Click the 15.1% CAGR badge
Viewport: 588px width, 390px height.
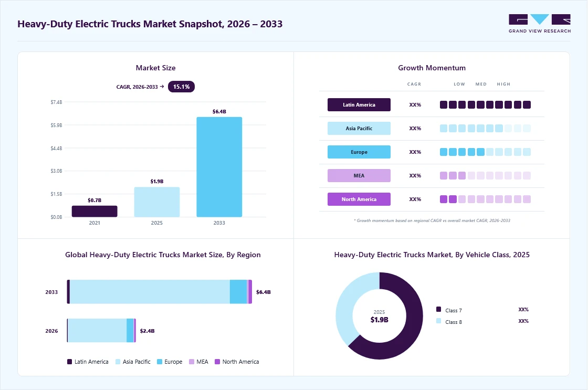point(181,87)
